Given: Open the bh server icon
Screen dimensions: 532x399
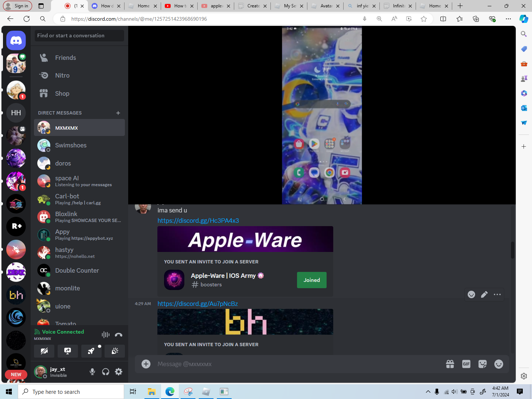Looking at the screenshot, I should [16, 295].
